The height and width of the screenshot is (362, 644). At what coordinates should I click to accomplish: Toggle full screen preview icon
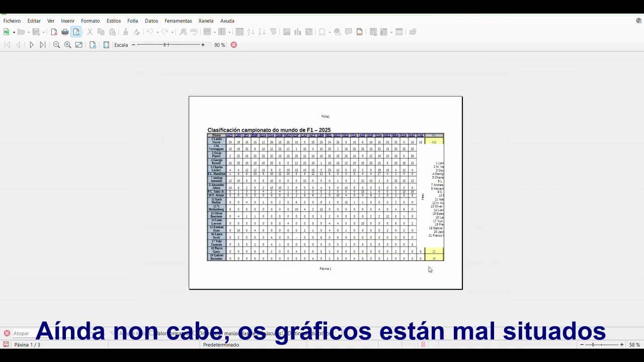(x=79, y=45)
